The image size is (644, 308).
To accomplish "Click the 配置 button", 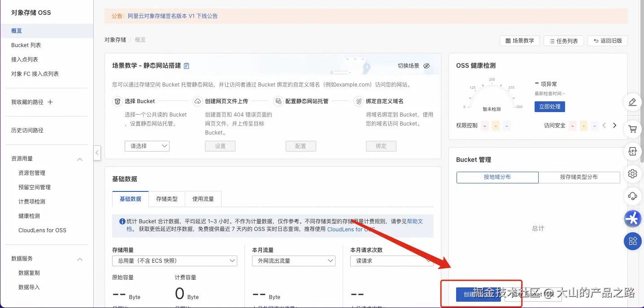I will pos(301,146).
